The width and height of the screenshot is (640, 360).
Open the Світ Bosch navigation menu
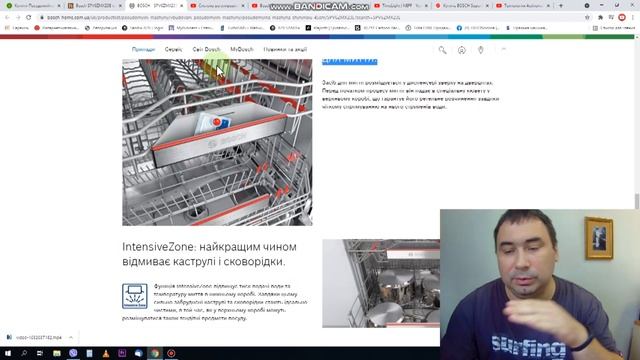[206, 49]
